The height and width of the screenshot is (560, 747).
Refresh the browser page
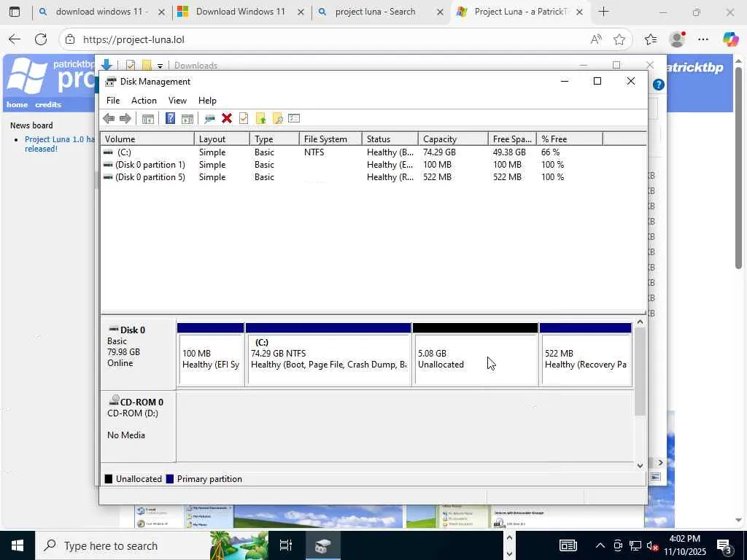point(41,39)
